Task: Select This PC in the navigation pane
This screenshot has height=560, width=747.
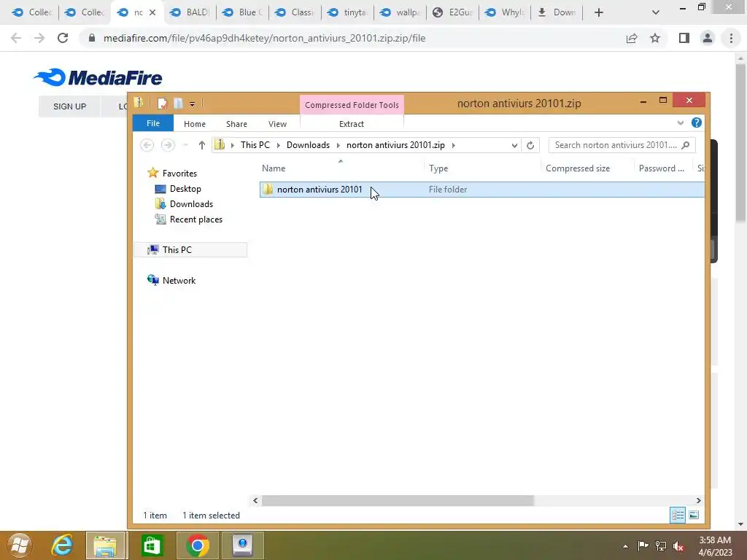Action: pos(177,249)
